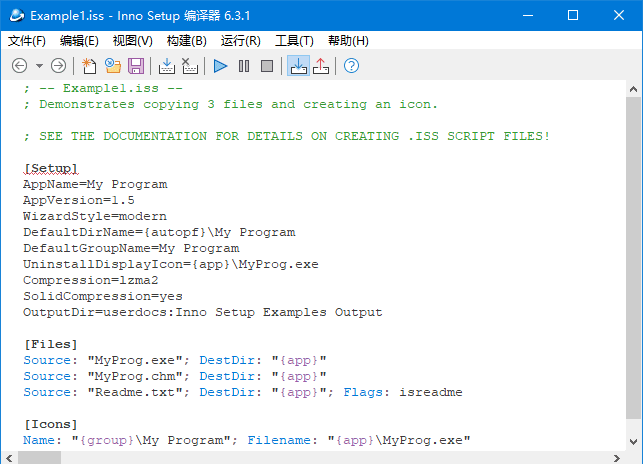Click the vertical scrollbar up arrow
643x464 pixels.
pos(634,89)
